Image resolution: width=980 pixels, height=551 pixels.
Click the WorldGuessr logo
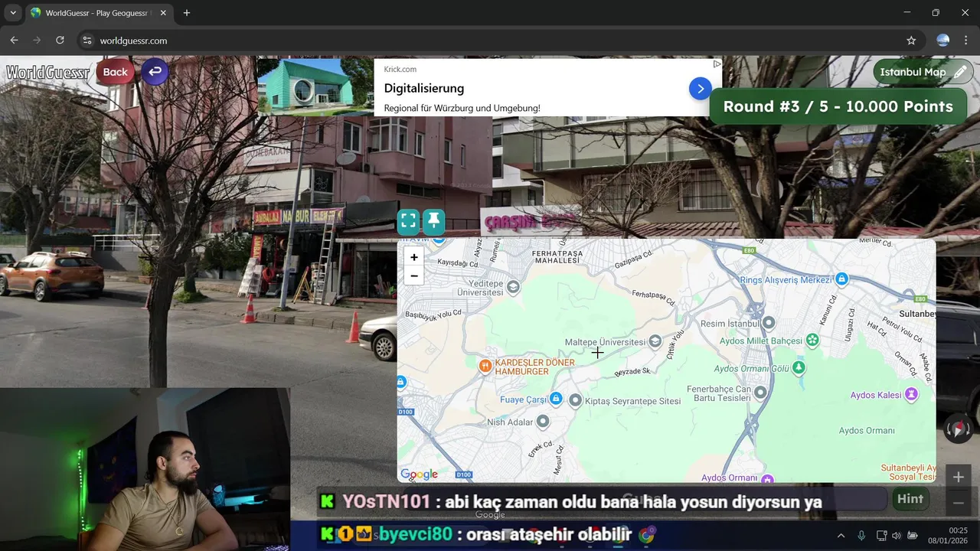coord(47,73)
